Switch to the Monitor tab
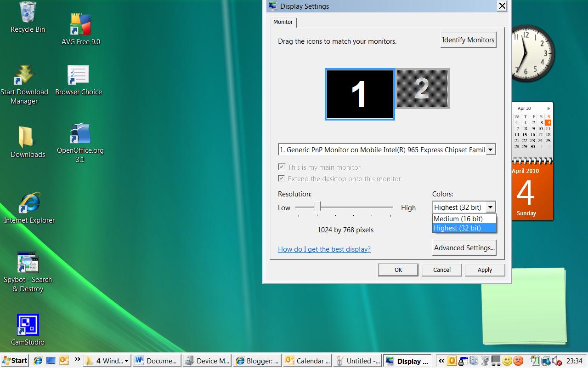588x368 pixels. [283, 22]
